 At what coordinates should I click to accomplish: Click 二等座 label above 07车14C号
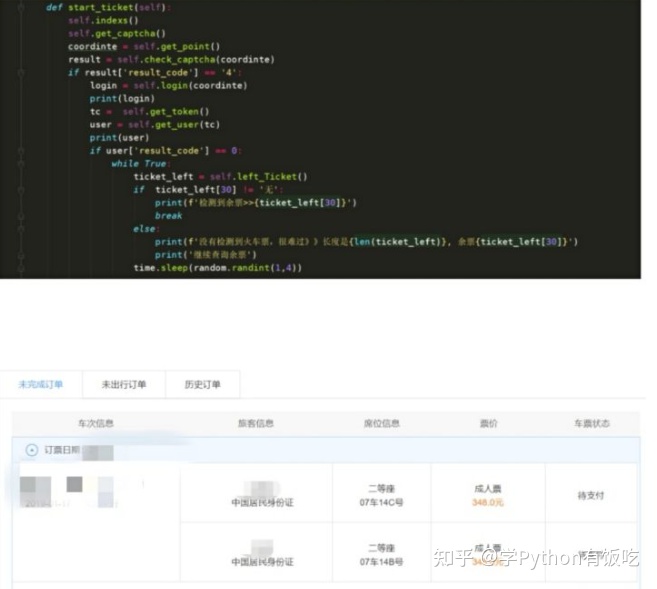(381, 488)
